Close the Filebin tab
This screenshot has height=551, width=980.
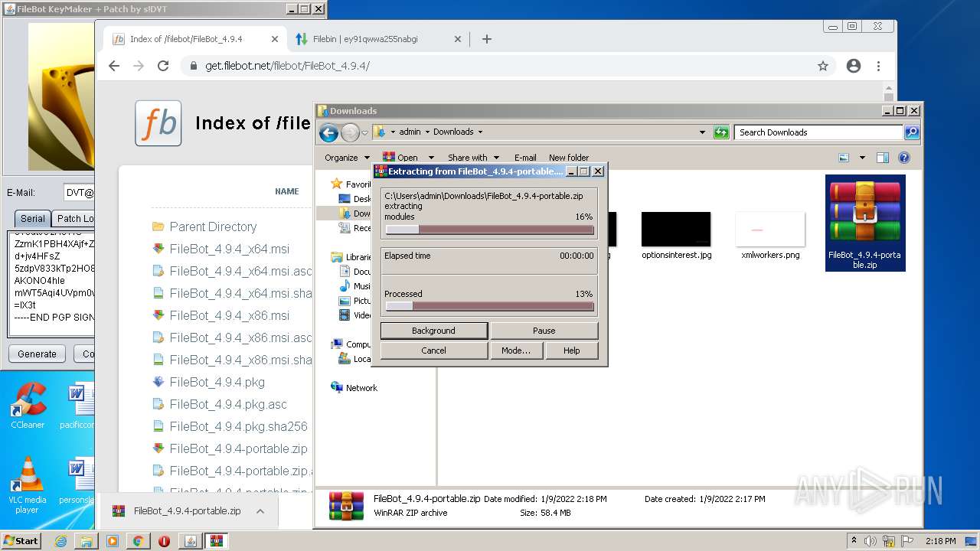pos(458,39)
